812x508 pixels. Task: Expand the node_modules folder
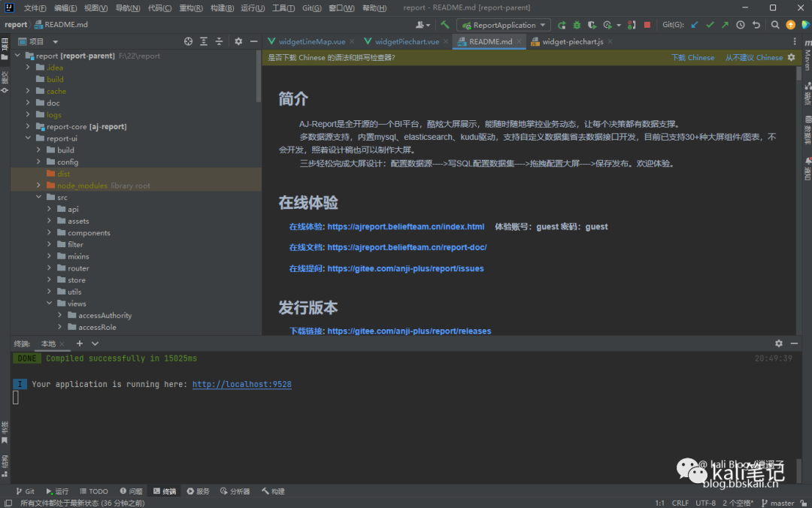point(39,186)
